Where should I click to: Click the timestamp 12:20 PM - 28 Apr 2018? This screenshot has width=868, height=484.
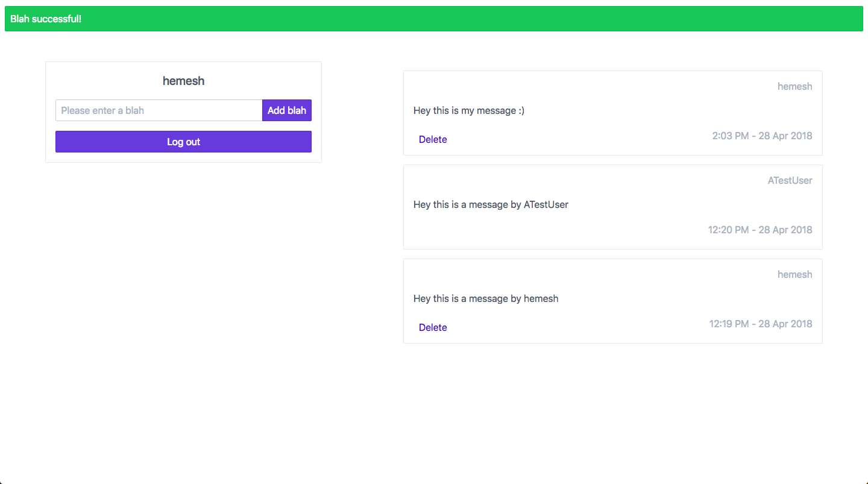(x=760, y=230)
